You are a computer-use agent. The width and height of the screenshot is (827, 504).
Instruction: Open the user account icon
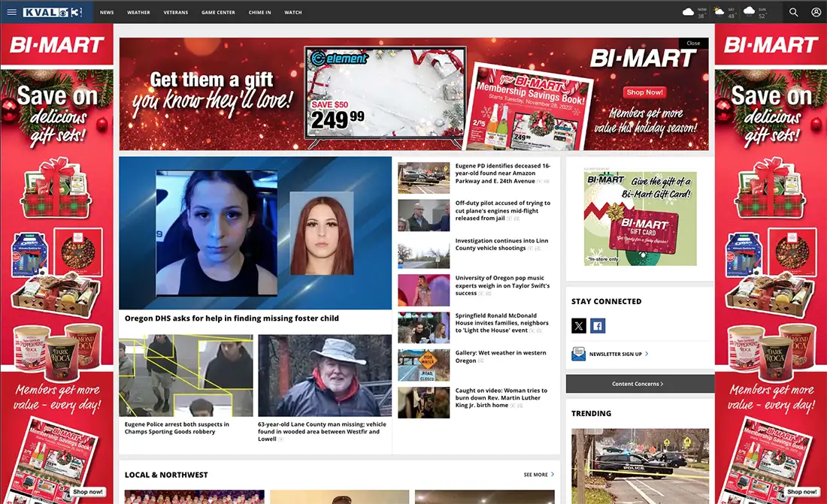[x=816, y=12]
